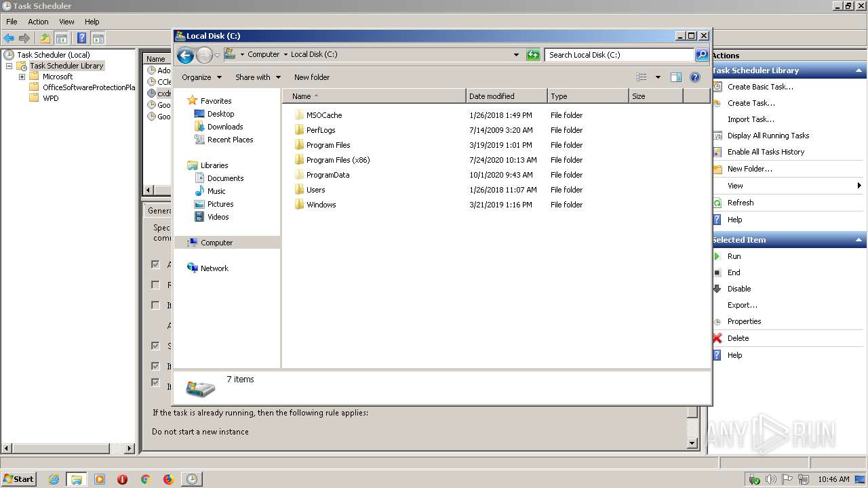Screen dimensions: 868x488
Task: Click the search magnifier button in Explorer
Action: (x=702, y=55)
